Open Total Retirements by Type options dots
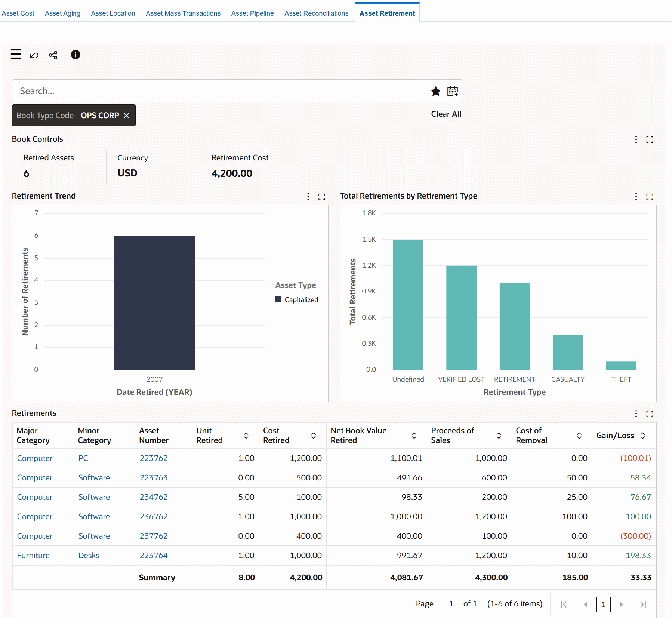672x618 pixels. (x=636, y=197)
